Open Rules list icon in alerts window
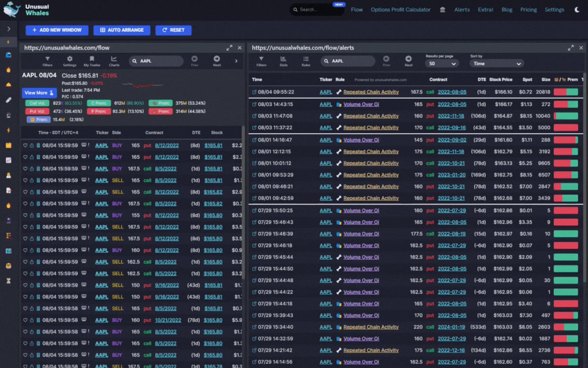The width and height of the screenshot is (588, 368). click(x=306, y=61)
